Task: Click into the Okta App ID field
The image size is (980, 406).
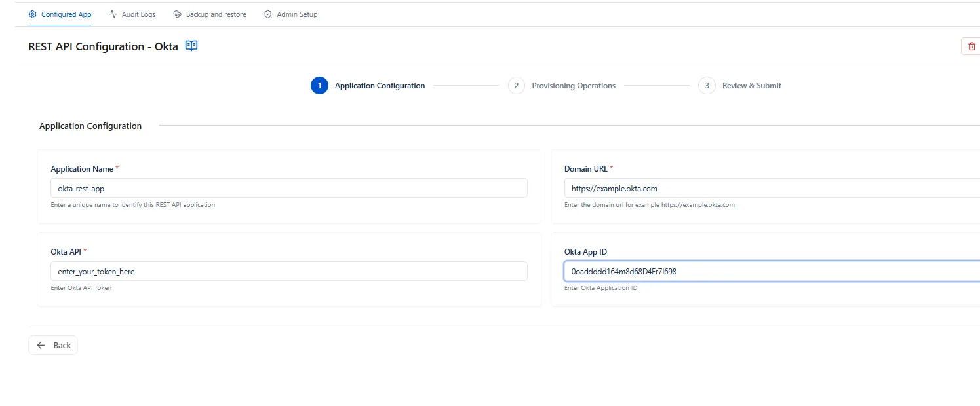Action: pos(772,271)
